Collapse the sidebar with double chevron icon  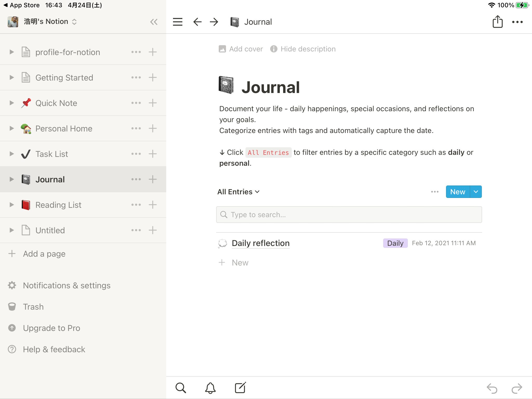tap(154, 22)
